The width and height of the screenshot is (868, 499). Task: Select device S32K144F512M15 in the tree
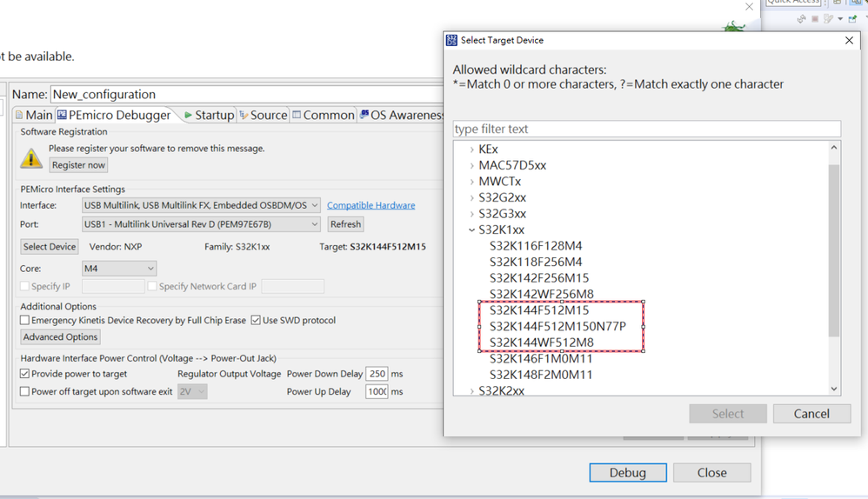coord(538,310)
